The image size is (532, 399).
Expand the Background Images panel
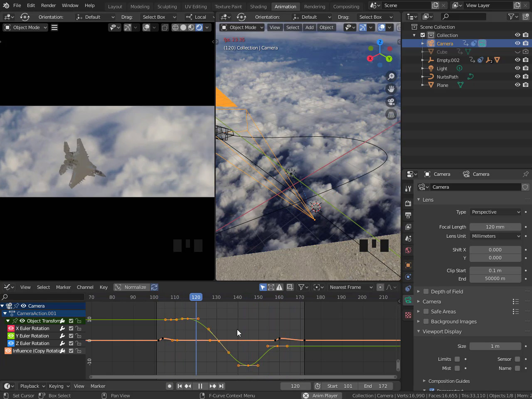[x=453, y=322]
